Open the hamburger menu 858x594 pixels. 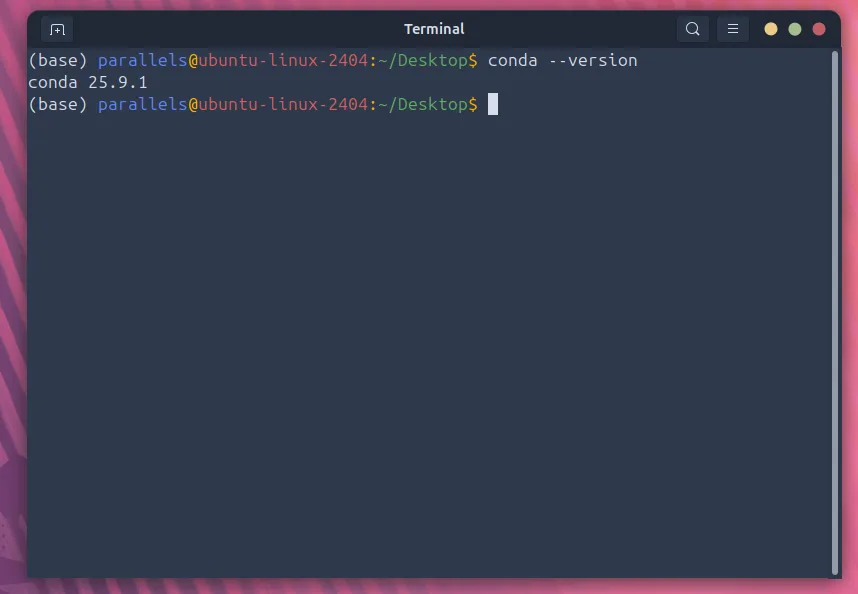coord(733,29)
